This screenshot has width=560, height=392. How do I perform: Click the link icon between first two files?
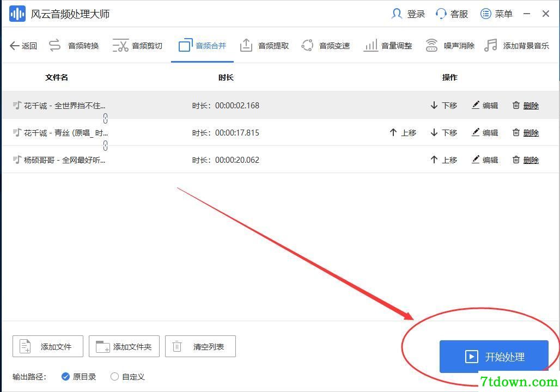105,118
